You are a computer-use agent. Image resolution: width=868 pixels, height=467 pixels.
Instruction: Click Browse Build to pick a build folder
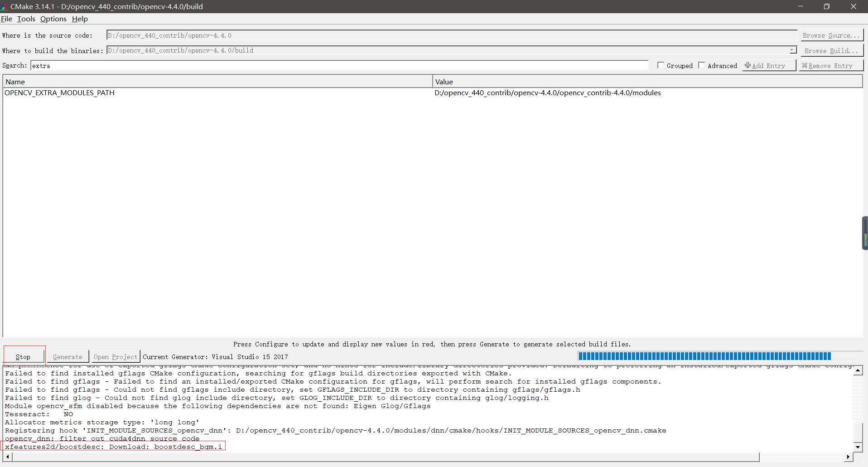pyautogui.click(x=832, y=50)
